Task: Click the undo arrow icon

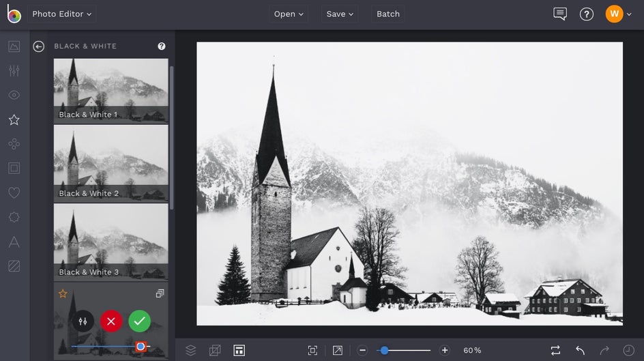Action: (580, 350)
